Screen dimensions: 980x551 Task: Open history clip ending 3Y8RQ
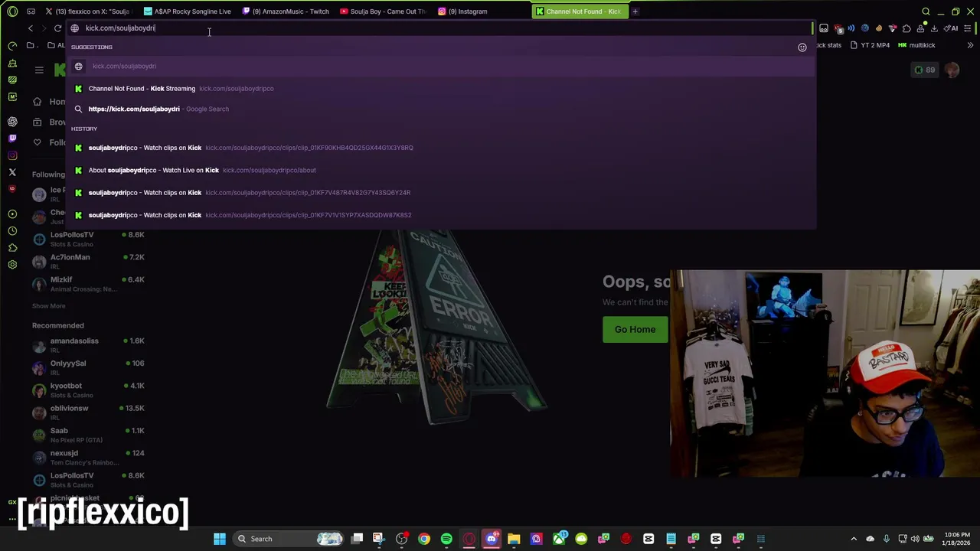tap(441, 148)
